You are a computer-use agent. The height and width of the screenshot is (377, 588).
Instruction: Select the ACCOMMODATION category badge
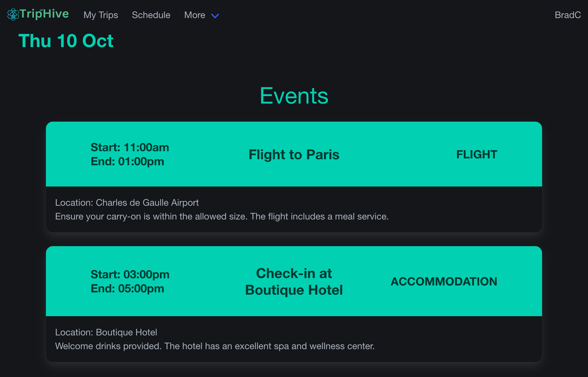[x=444, y=282]
